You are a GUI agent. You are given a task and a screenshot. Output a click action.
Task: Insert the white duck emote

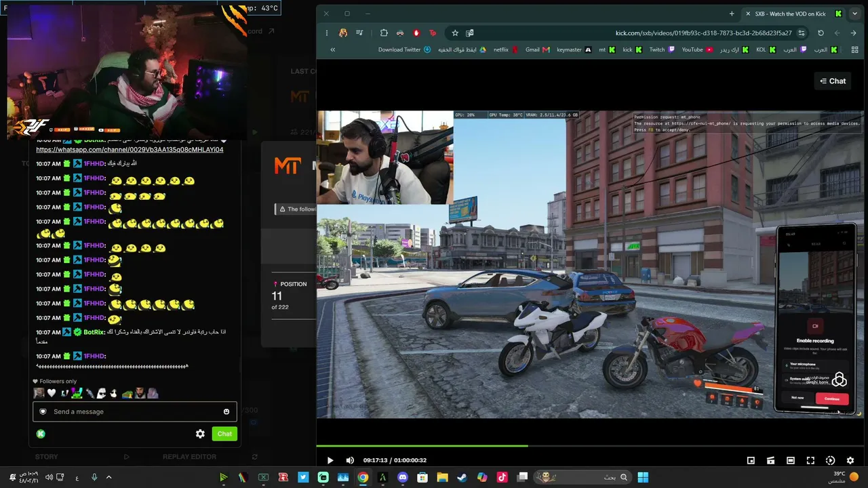point(113,393)
